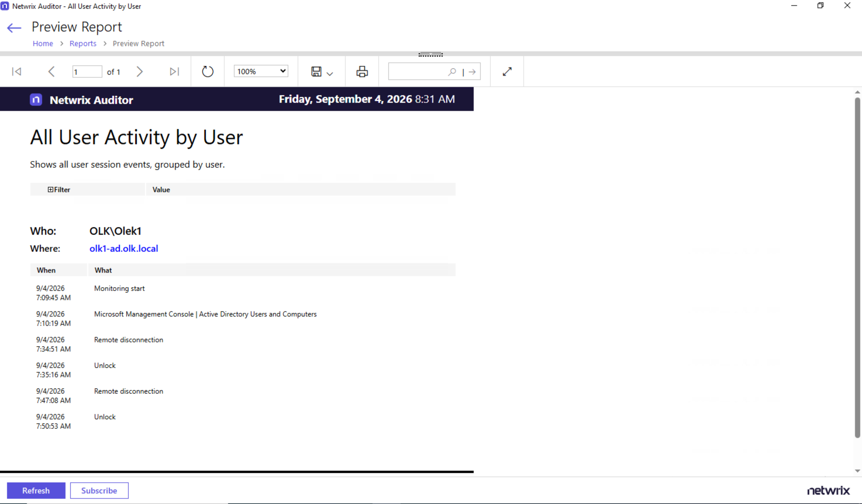Select the 'Monitoring start' entry
Image resolution: width=862 pixels, height=504 pixels.
pyautogui.click(x=120, y=288)
